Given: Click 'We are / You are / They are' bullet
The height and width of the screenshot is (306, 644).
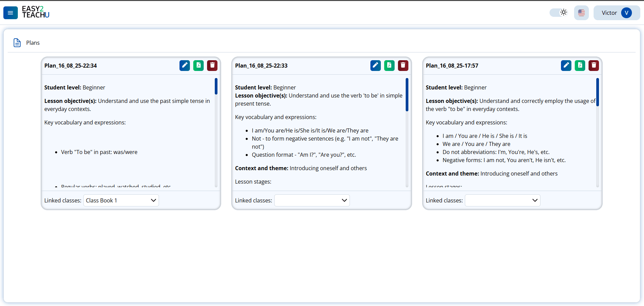Looking at the screenshot, I should 476,144.
